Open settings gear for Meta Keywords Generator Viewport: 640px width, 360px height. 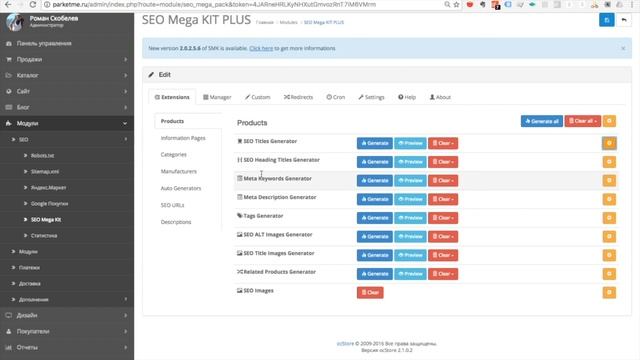tap(609, 180)
